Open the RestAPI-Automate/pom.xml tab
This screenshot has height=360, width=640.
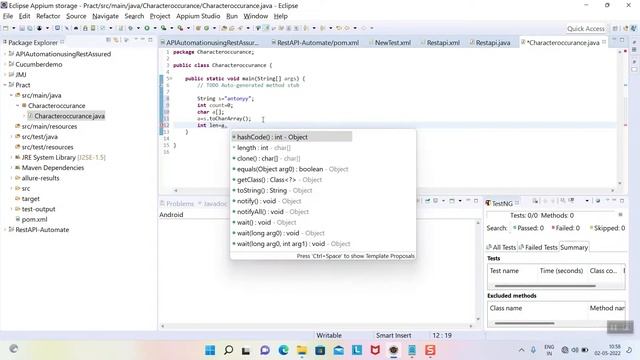click(x=315, y=42)
